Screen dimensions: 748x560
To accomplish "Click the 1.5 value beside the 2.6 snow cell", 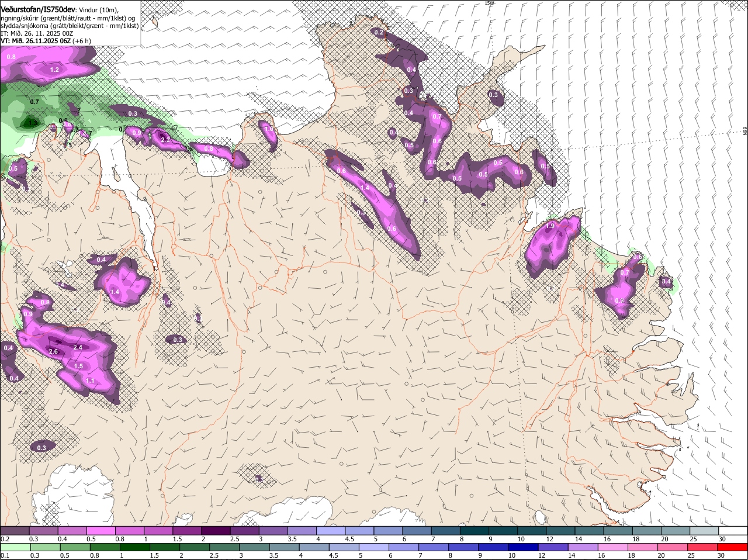I will [79, 366].
